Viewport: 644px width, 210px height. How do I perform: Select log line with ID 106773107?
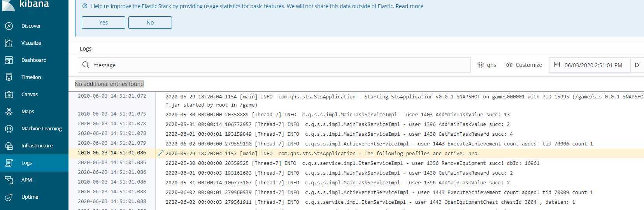(x=337, y=182)
